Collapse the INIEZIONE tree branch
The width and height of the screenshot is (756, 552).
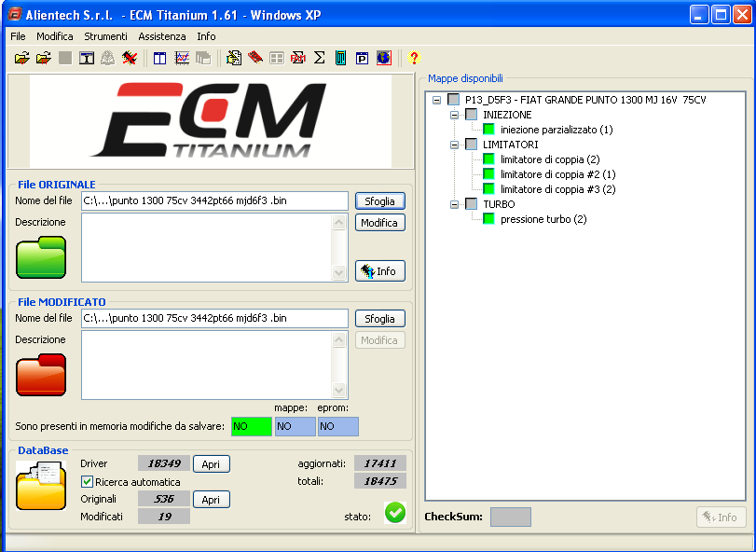(454, 116)
